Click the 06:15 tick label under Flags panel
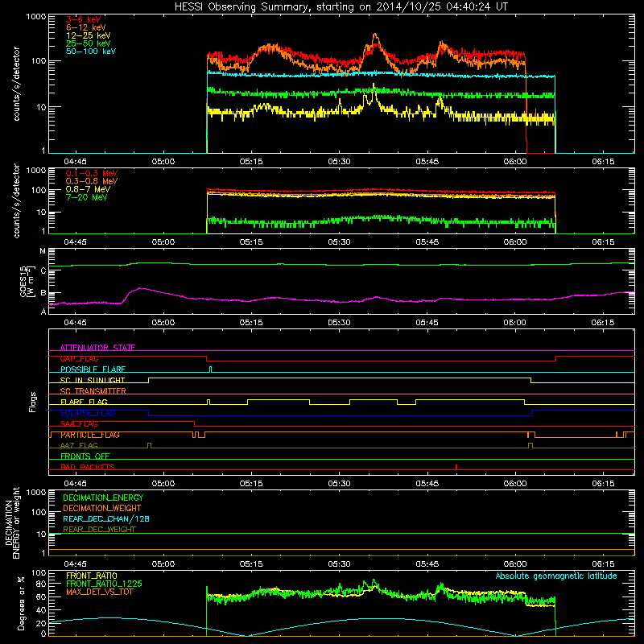644x644 pixels. pyautogui.click(x=603, y=484)
